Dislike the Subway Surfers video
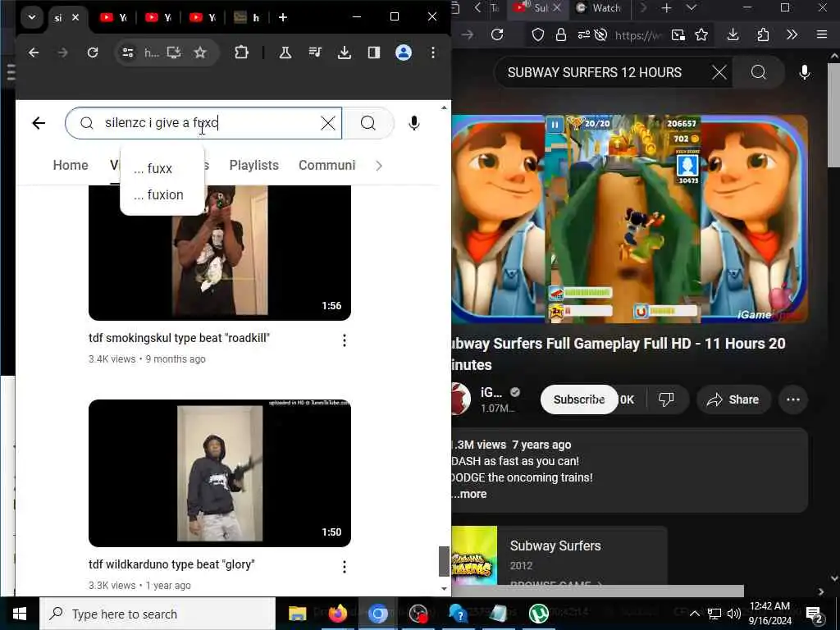The height and width of the screenshot is (630, 840). click(666, 399)
